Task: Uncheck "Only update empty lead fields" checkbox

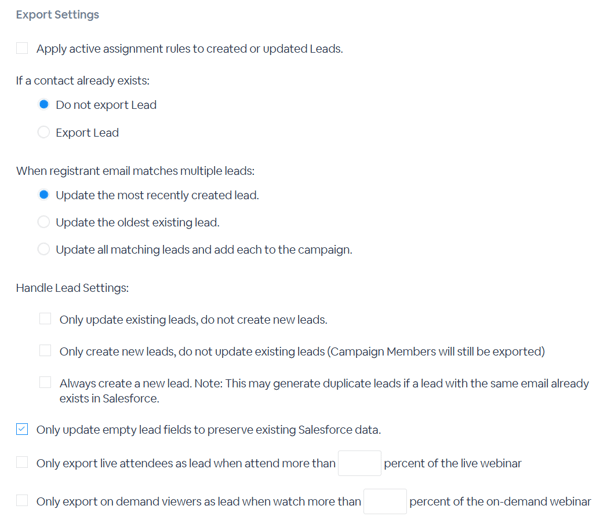Action: click(x=22, y=429)
